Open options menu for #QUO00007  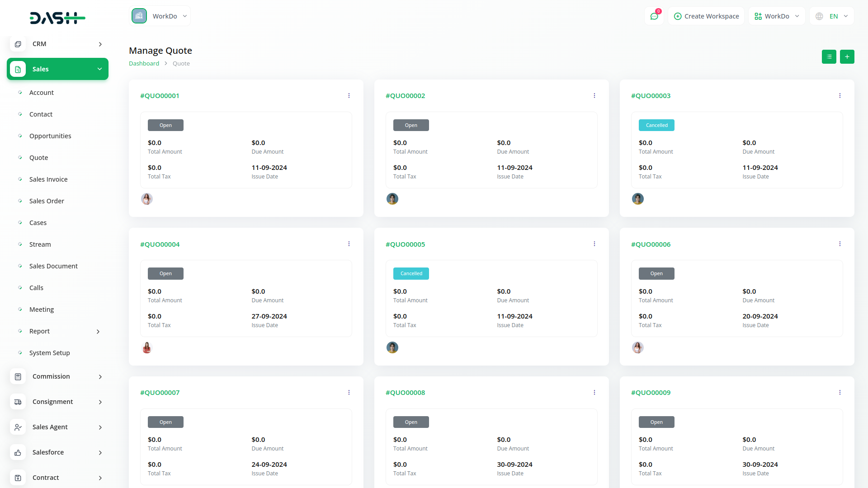pyautogui.click(x=349, y=393)
